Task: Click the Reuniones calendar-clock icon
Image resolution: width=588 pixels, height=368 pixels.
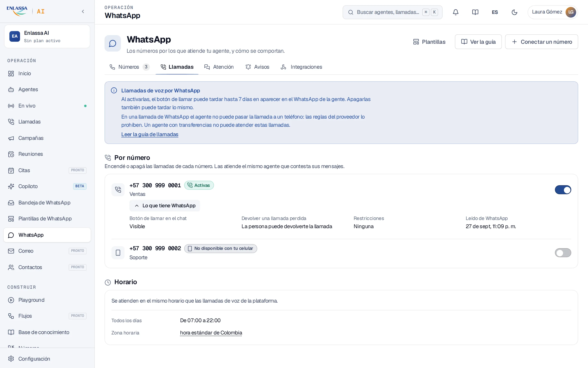Action: tap(11, 154)
